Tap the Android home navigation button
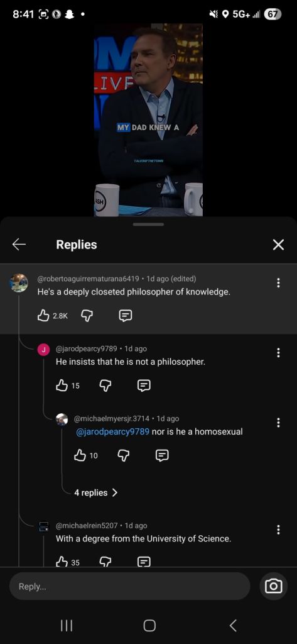297x644 pixels. tap(149, 626)
